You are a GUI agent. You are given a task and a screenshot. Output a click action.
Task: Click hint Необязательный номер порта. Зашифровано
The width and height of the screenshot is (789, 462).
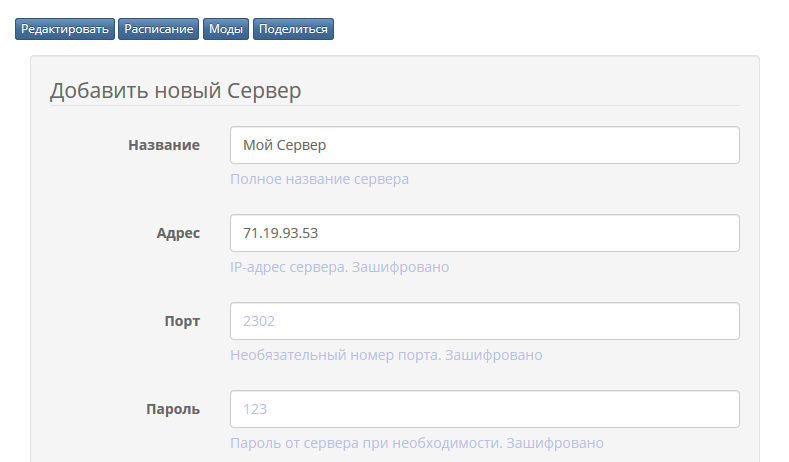(x=386, y=355)
